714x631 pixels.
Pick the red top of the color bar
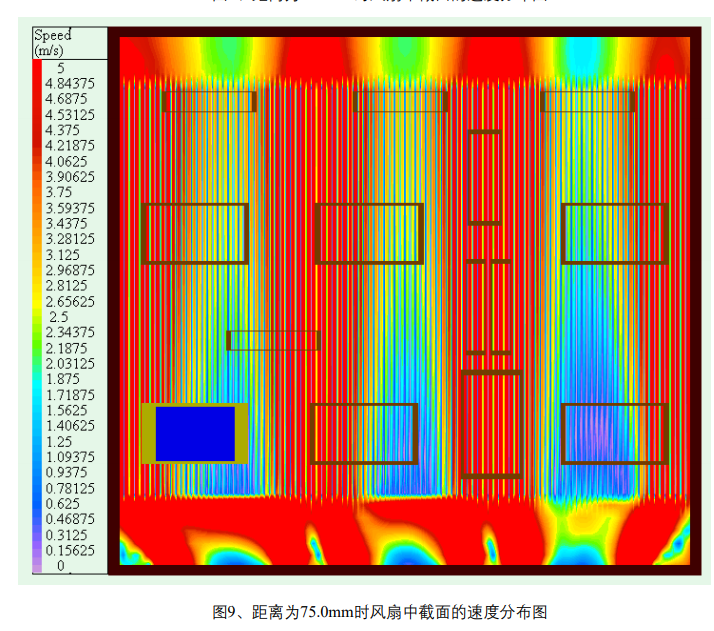point(37,72)
